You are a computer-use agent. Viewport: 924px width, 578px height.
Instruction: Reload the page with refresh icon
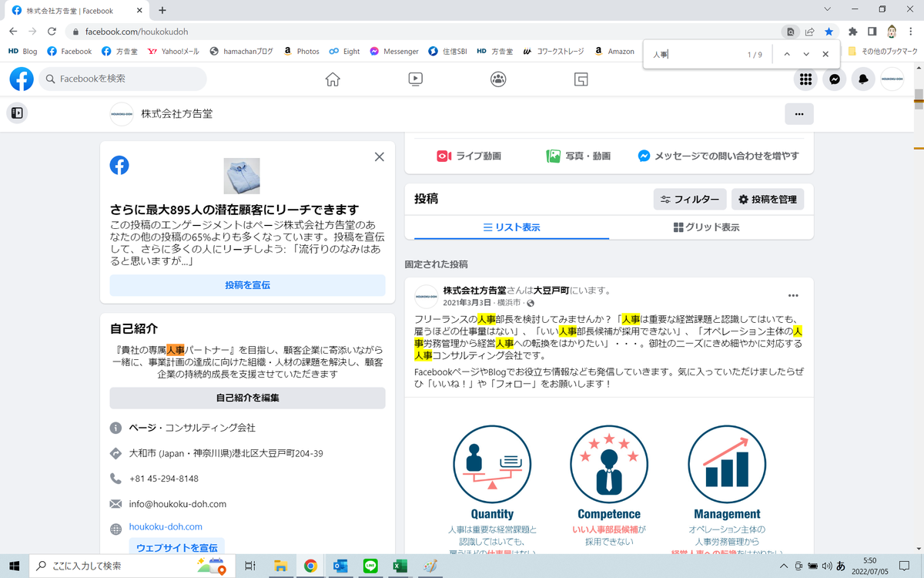[x=52, y=32]
